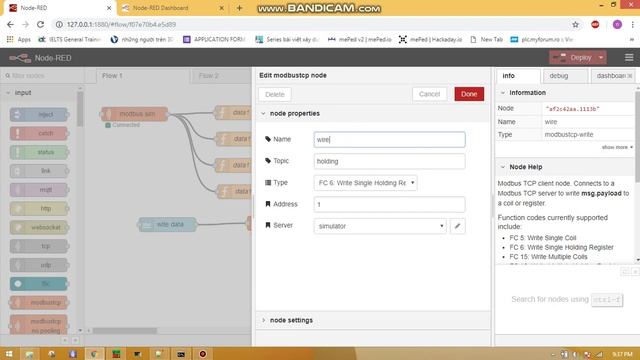Click into the Name input field
640x360 pixels.
[389, 140]
